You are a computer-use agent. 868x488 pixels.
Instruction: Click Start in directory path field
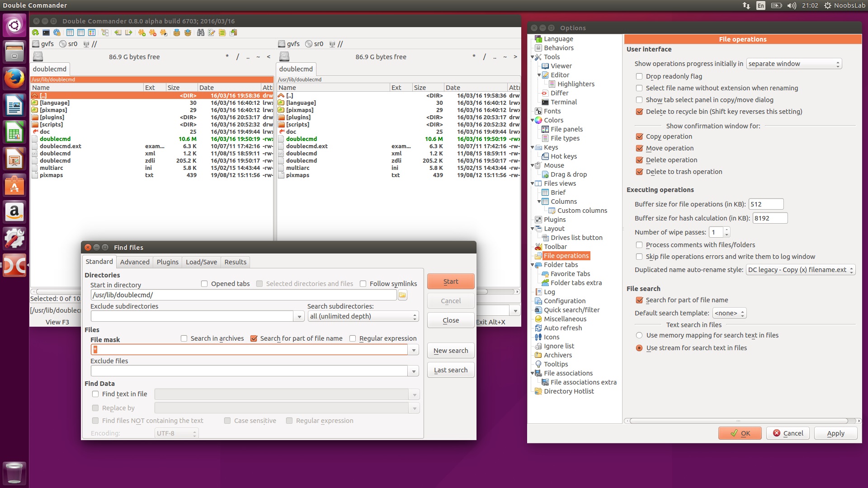click(244, 295)
